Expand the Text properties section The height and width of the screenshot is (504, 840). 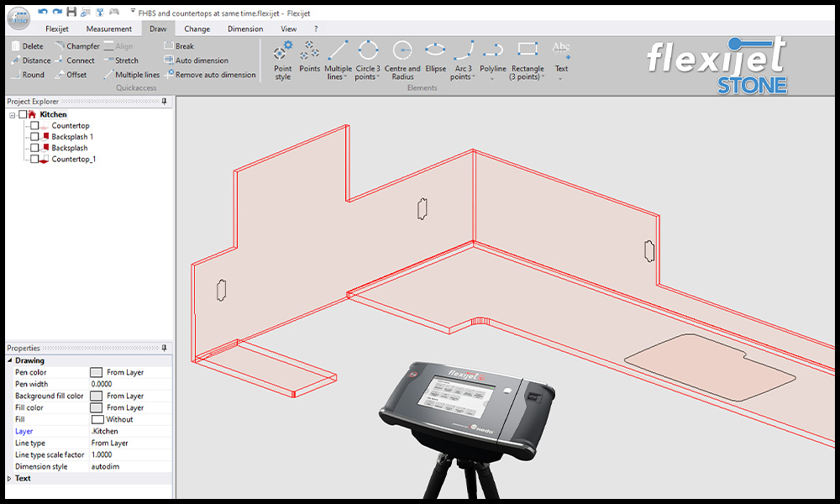[x=9, y=479]
